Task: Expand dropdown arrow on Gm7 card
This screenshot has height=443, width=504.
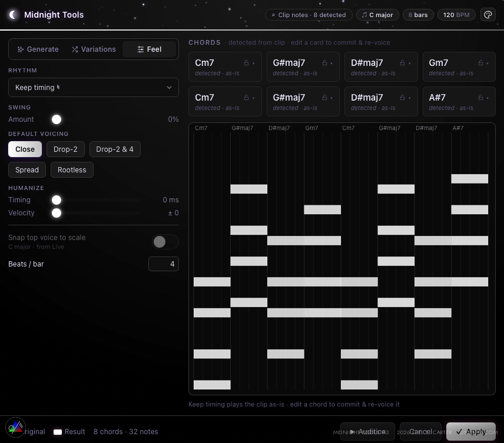Action: pyautogui.click(x=488, y=64)
